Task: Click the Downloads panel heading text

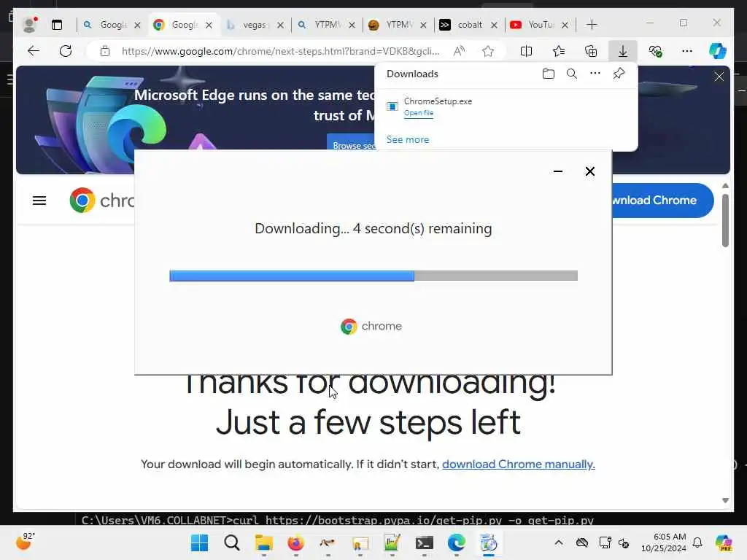Action: (x=412, y=74)
